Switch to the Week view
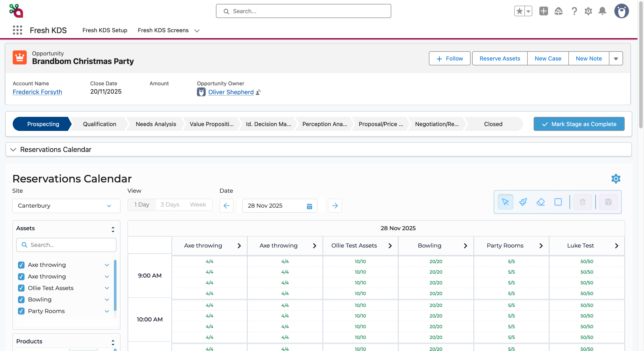Screen dimensions: 644x351 [198, 205]
